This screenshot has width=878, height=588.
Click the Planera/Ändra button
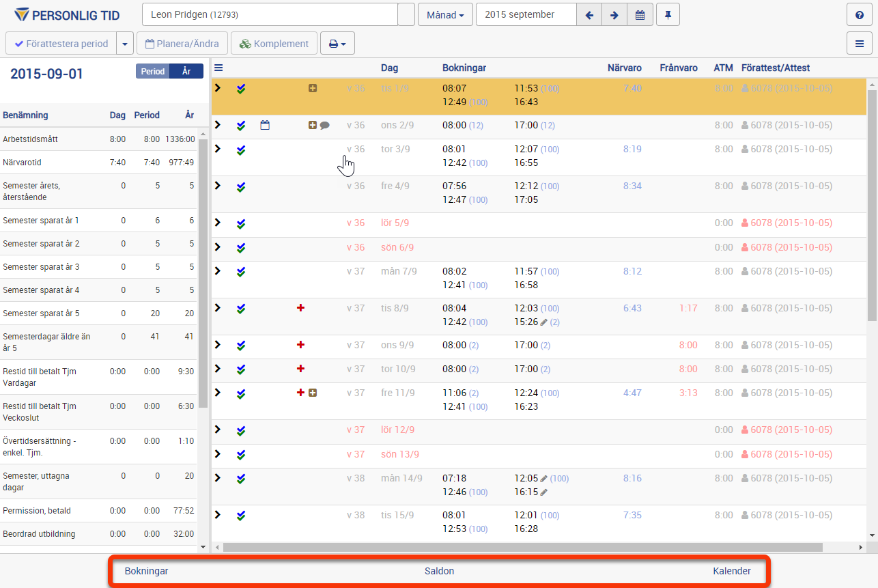click(x=182, y=44)
